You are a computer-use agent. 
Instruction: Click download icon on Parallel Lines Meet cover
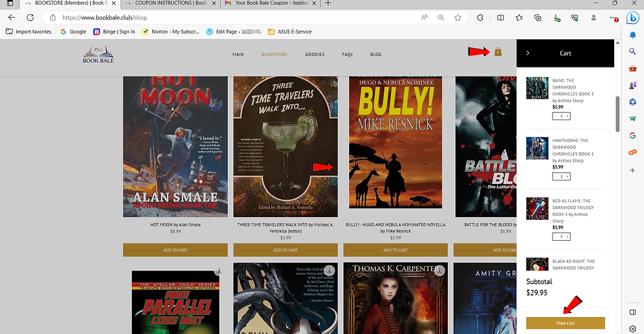point(219,271)
